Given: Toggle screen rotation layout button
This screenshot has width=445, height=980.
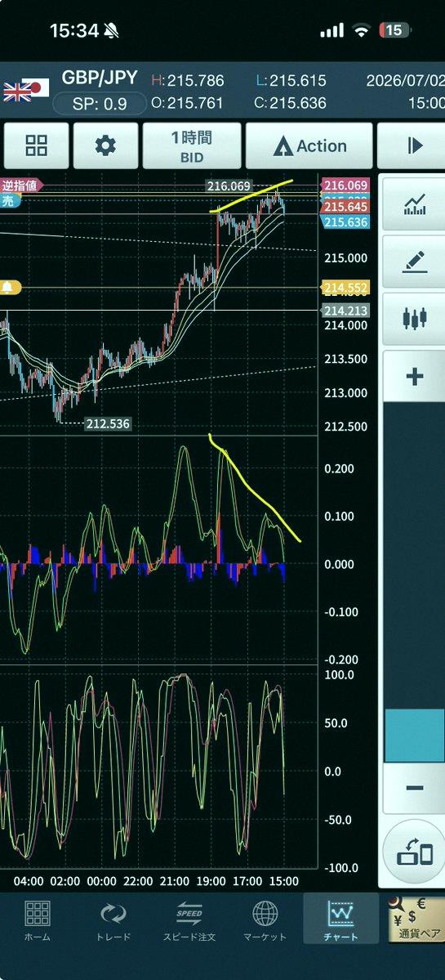Looking at the screenshot, I should point(415,852).
